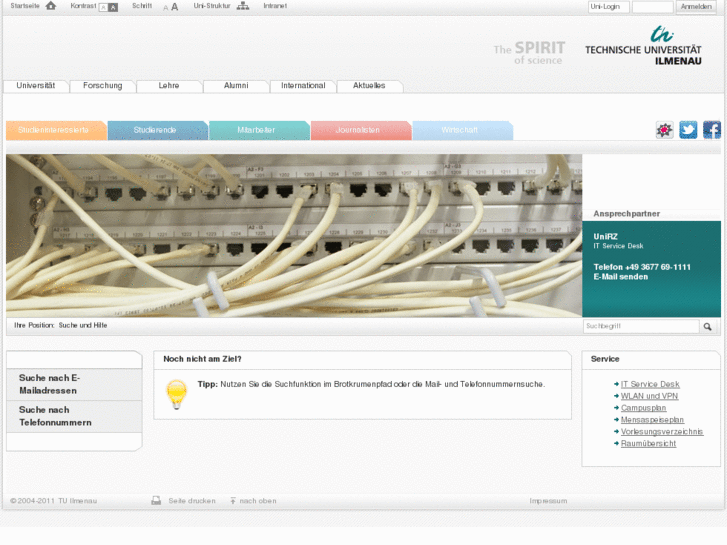Open the Twitter icon link
This screenshot has height=545, width=727.
[688, 130]
